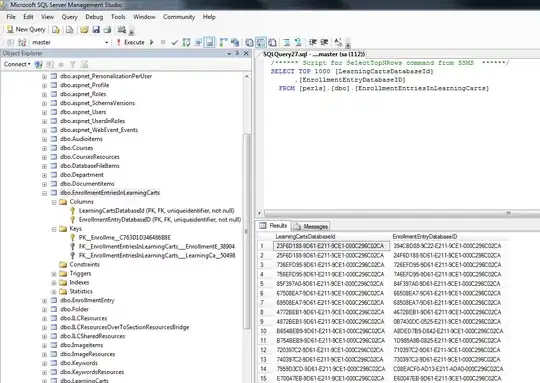Click the Open File folder icon
540x383 pixels.
(84, 30)
